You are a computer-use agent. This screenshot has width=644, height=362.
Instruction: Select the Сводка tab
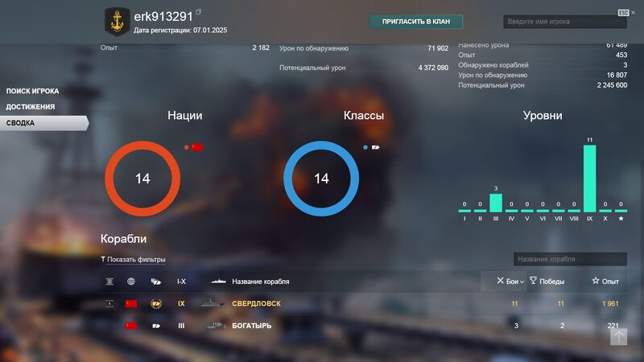coord(21,123)
